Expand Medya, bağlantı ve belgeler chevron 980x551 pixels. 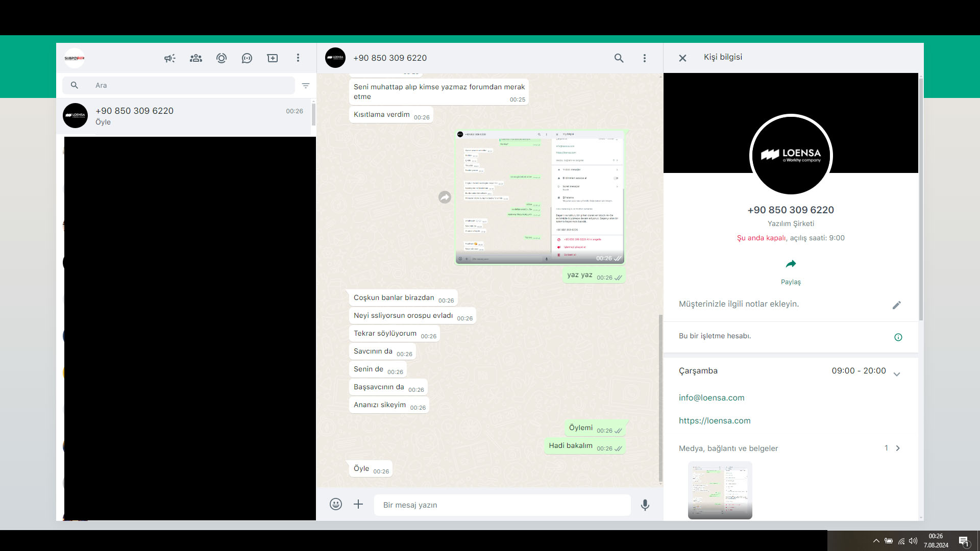[x=898, y=448]
